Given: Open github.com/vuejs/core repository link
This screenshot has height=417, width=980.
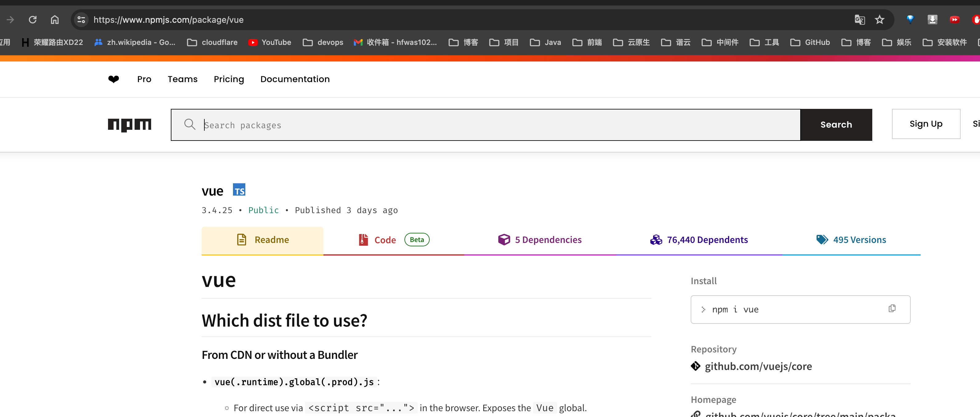Looking at the screenshot, I should coord(758,366).
